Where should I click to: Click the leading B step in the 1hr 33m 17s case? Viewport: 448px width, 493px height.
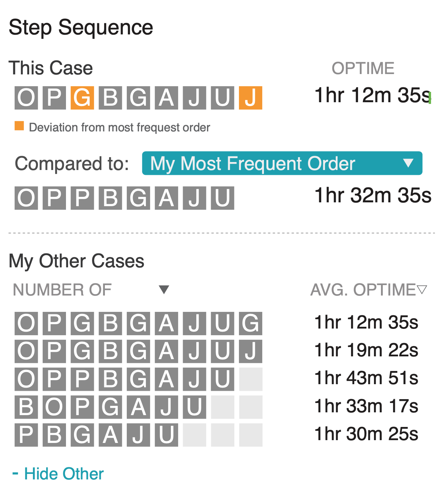coord(26,407)
